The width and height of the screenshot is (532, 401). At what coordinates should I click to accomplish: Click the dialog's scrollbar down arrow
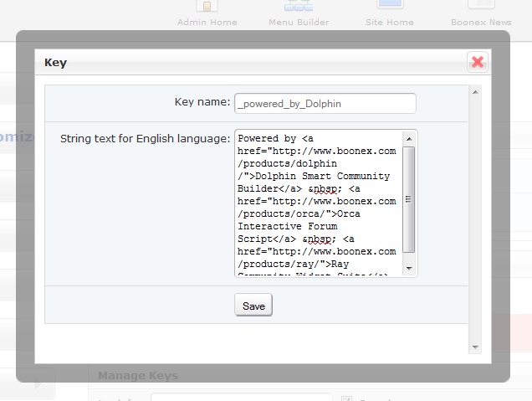(x=475, y=347)
